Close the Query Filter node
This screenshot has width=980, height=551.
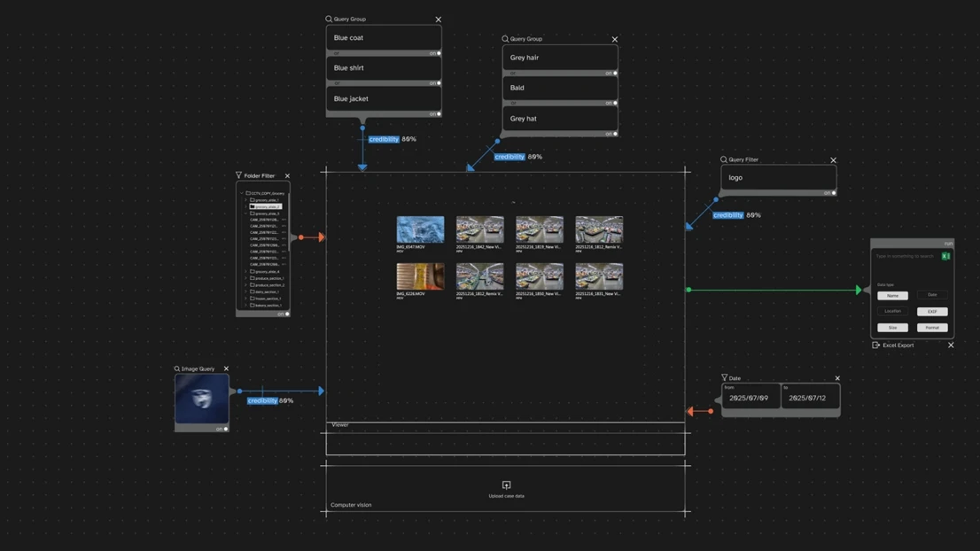(833, 160)
